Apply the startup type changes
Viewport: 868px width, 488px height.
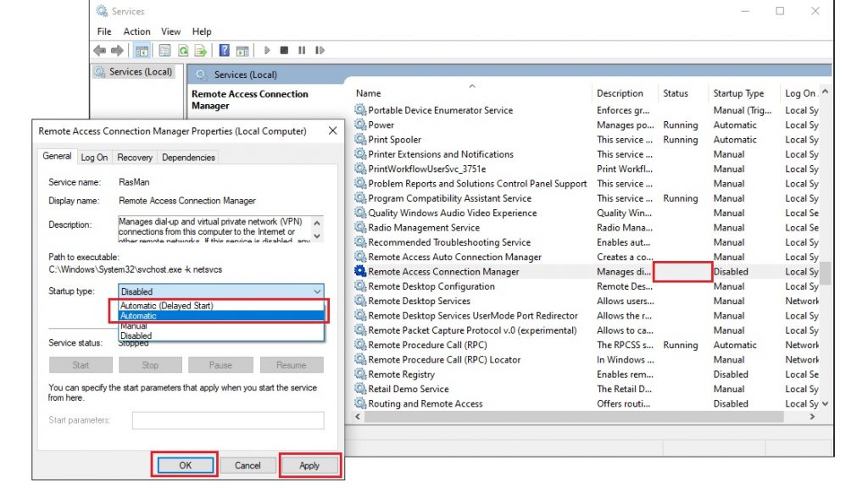click(309, 465)
